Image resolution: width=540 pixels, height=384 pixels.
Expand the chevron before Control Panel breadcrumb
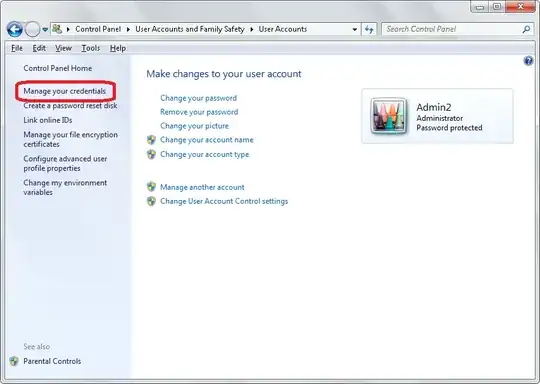68,30
